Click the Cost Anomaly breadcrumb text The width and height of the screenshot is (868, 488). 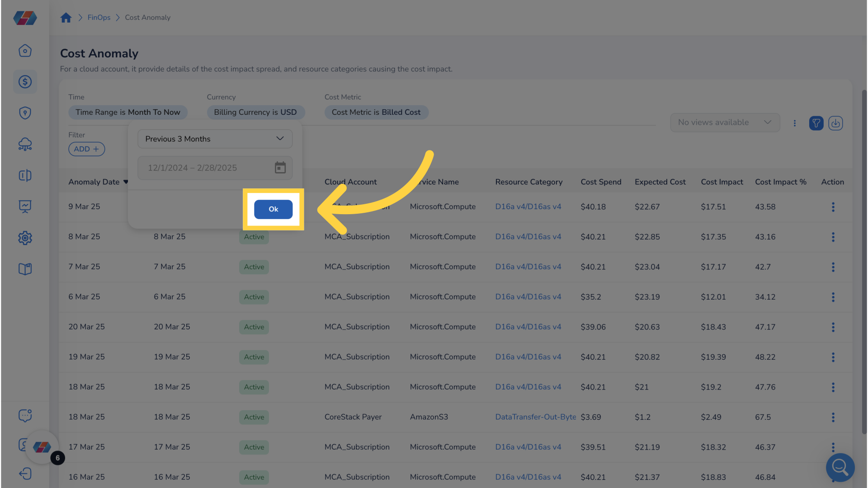147,18
